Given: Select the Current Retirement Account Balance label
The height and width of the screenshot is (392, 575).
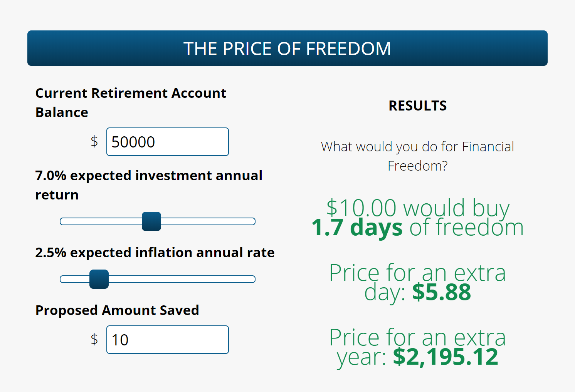Looking at the screenshot, I should (x=131, y=102).
